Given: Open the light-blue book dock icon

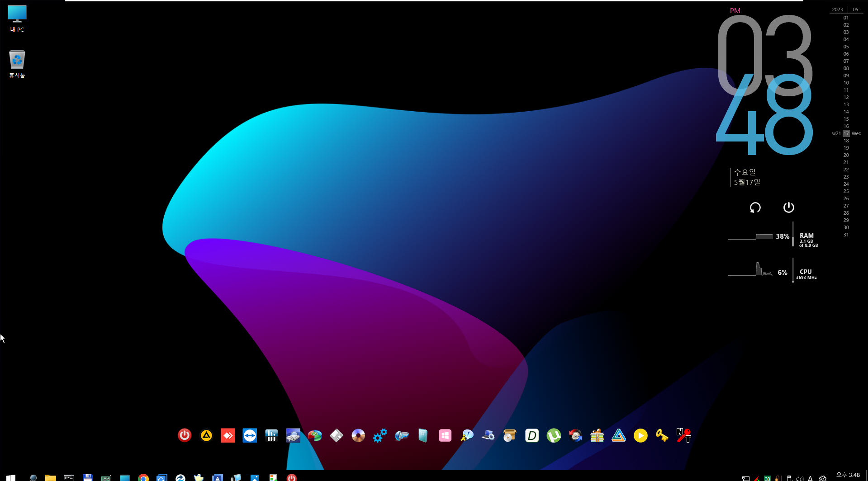Looking at the screenshot, I should pos(423,435).
